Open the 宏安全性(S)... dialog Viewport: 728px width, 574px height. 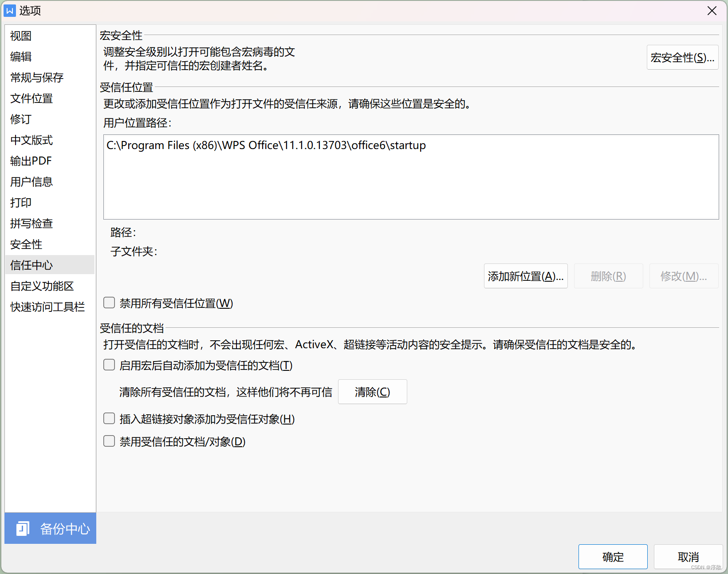pyautogui.click(x=682, y=58)
